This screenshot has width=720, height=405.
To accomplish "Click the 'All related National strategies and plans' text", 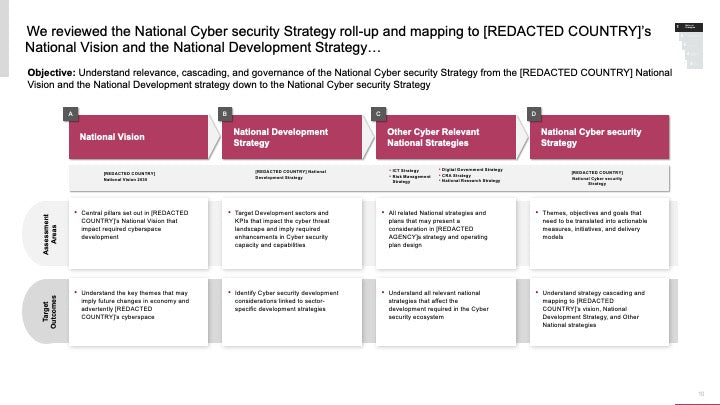I will point(437,229).
